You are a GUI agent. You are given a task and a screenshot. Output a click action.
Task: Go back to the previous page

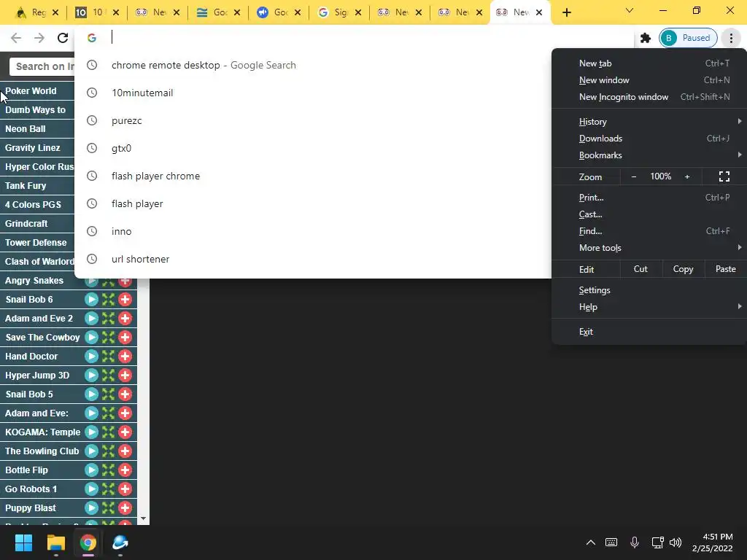pyautogui.click(x=16, y=38)
